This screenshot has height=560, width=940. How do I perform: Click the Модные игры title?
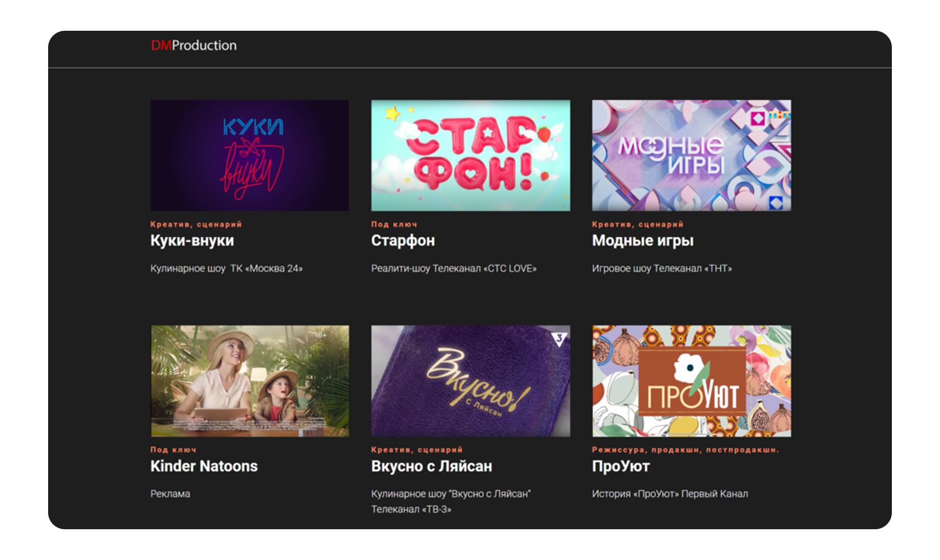point(643,241)
